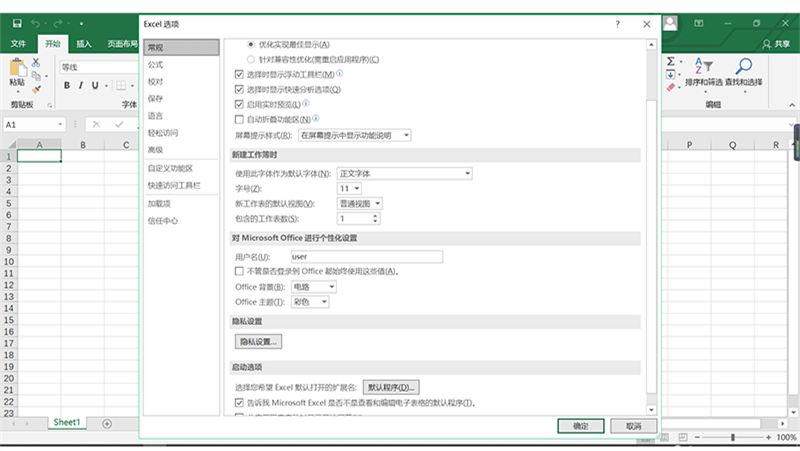This screenshot has width=800, height=451.
Task: Click the Sheet1 worksheet tab
Action: [x=67, y=422]
